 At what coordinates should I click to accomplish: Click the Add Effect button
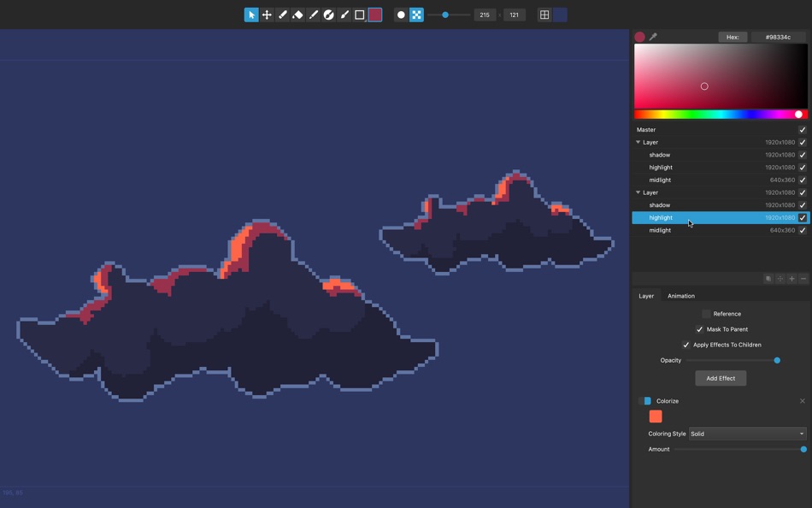point(721,378)
